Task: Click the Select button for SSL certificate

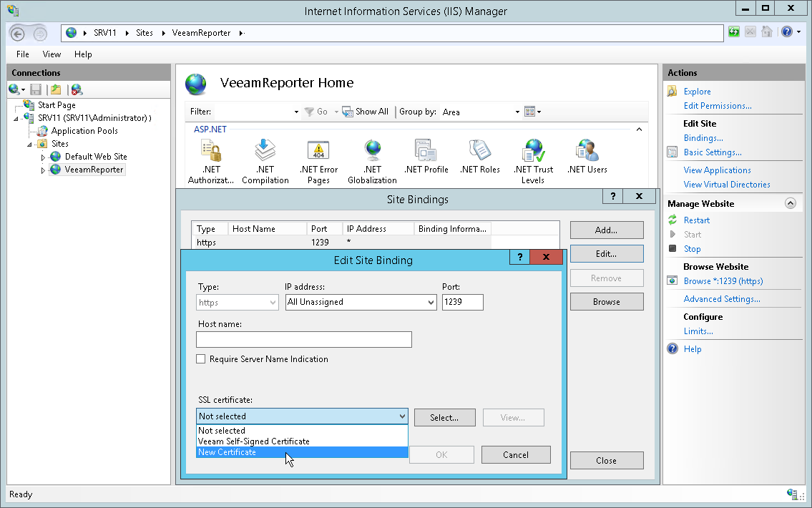Action: [x=444, y=417]
